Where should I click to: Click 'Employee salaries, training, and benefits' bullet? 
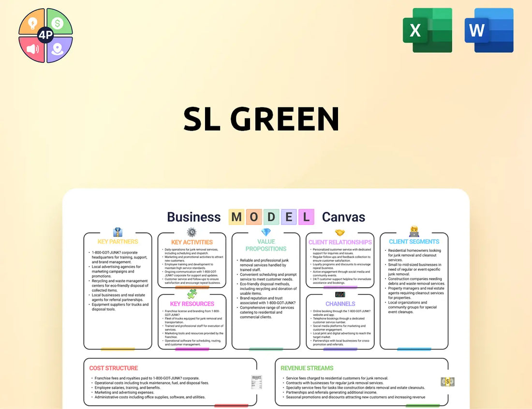click(x=126, y=388)
